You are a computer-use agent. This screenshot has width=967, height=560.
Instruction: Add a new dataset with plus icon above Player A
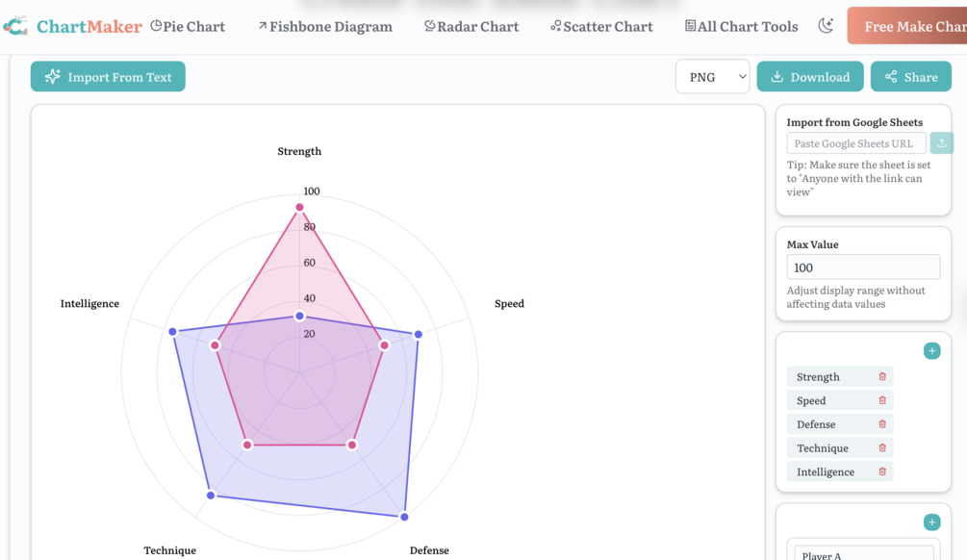931,522
